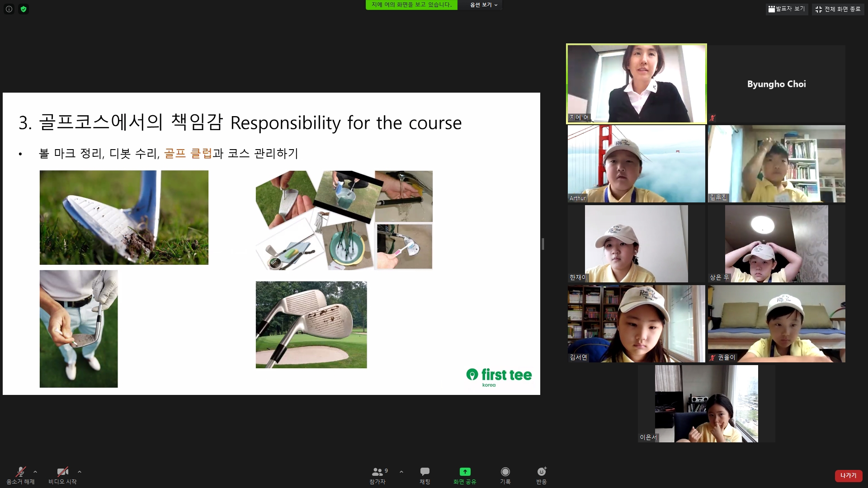Image resolution: width=868 pixels, height=488 pixels.
Task: Expand video settings arrow beside camera
Action: [80, 472]
